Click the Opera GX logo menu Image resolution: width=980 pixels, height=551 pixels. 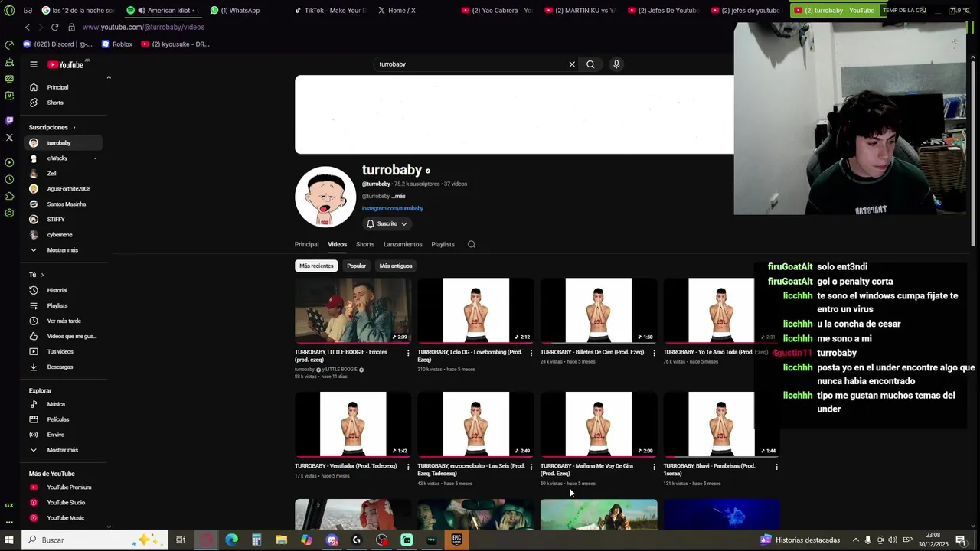(x=8, y=10)
